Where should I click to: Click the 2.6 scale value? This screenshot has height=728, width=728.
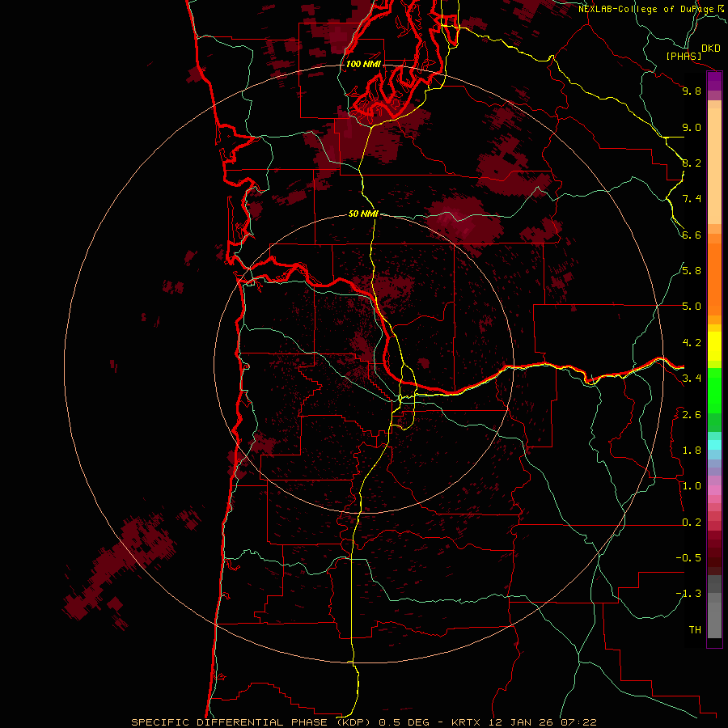point(692,415)
